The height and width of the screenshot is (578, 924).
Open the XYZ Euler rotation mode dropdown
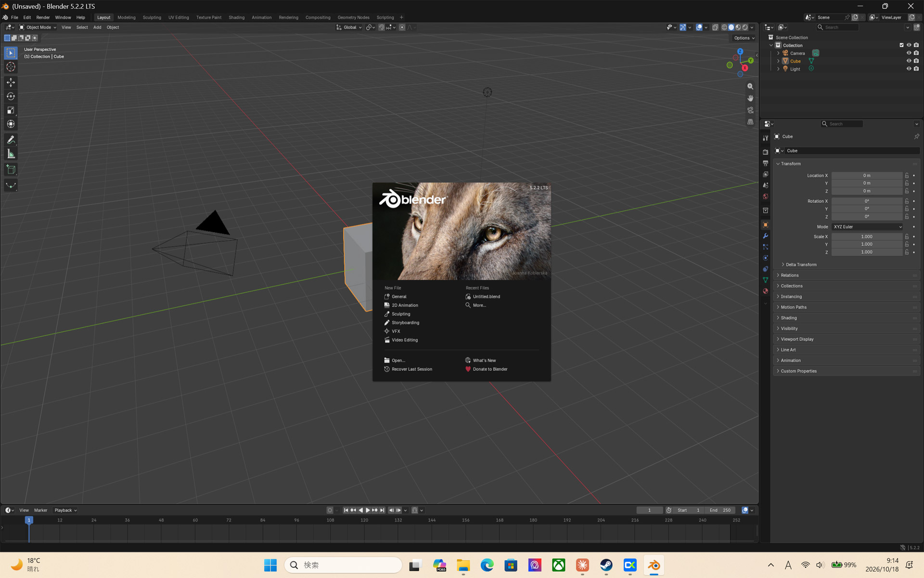point(867,227)
